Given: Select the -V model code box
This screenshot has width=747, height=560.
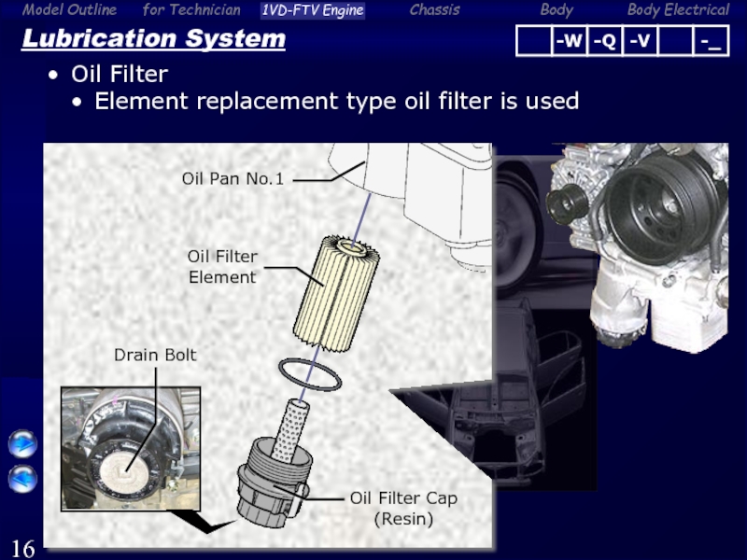Looking at the screenshot, I should tap(640, 41).
